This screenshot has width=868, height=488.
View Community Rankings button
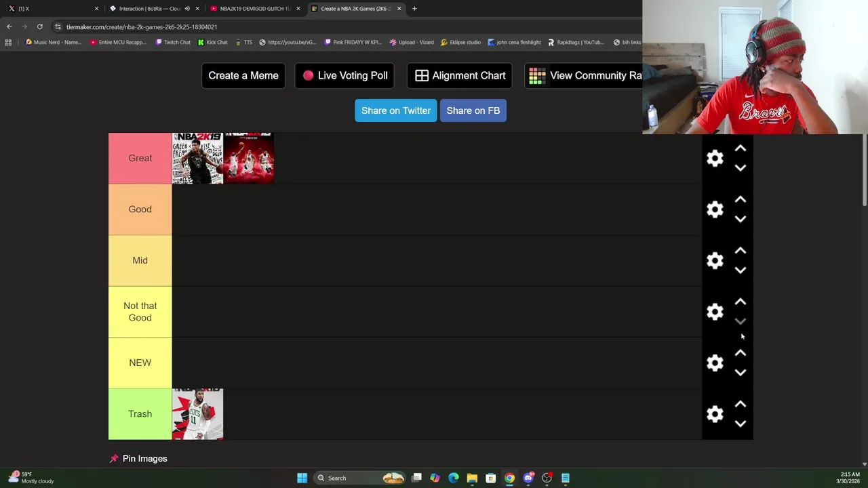(584, 75)
